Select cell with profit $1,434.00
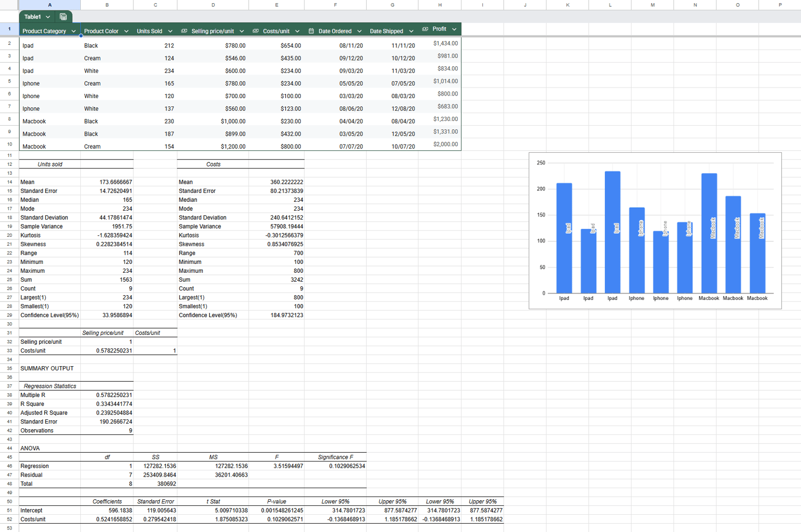 440,44
